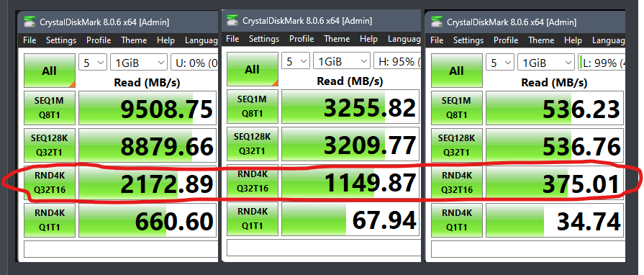Click the 1149.87 read result
This screenshot has height=275, width=644.
point(350,181)
